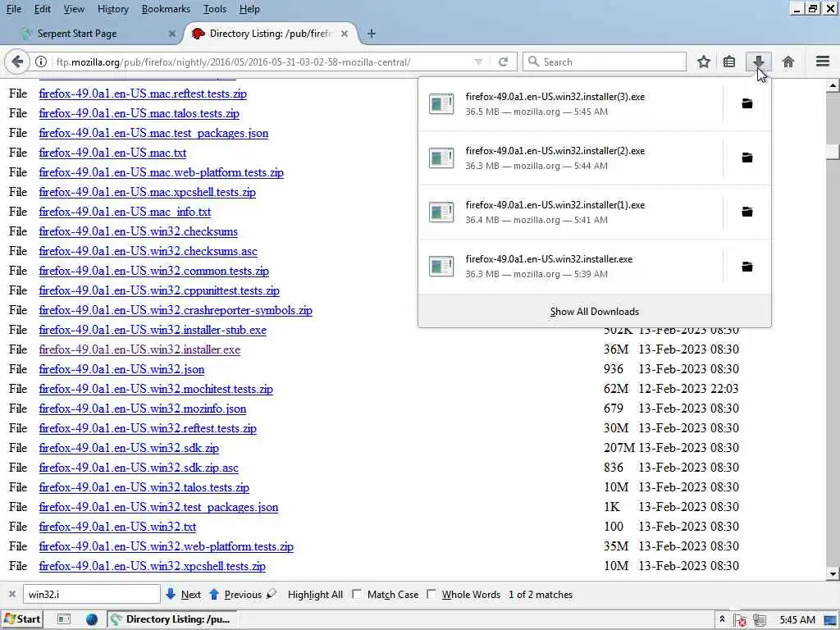Find next match arrow
This screenshot has height=630, width=840.
click(171, 594)
